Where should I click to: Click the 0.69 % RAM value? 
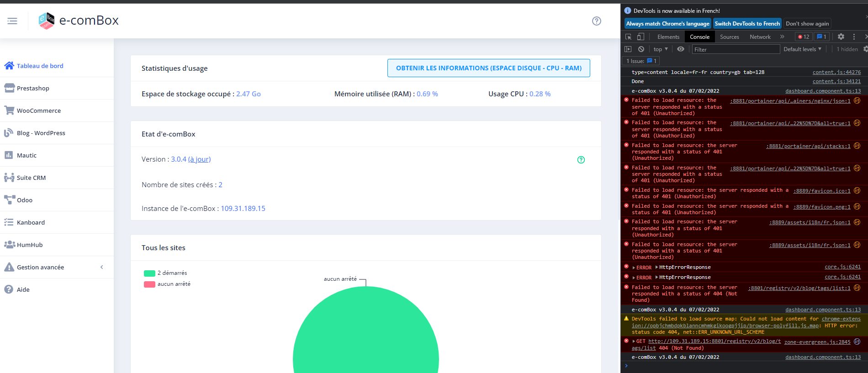[x=427, y=94]
